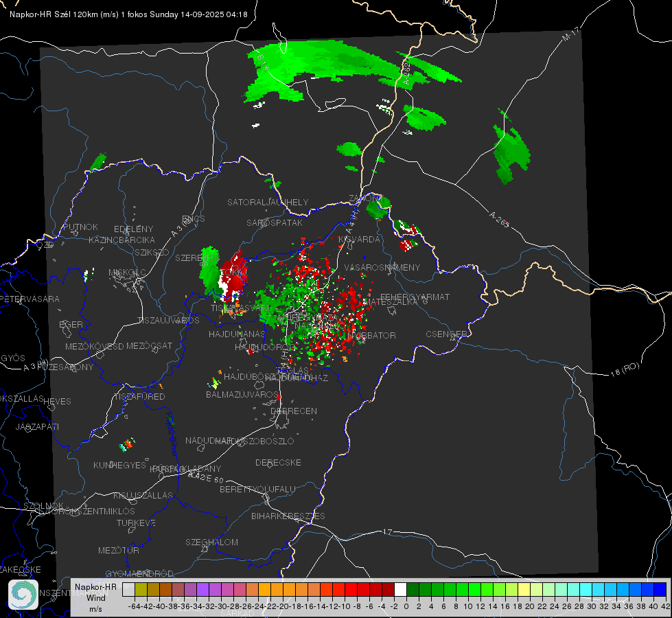Click the BERETTYÓÚJFALU label
Image resolution: width=672 pixels, height=618 pixels.
tap(257, 489)
